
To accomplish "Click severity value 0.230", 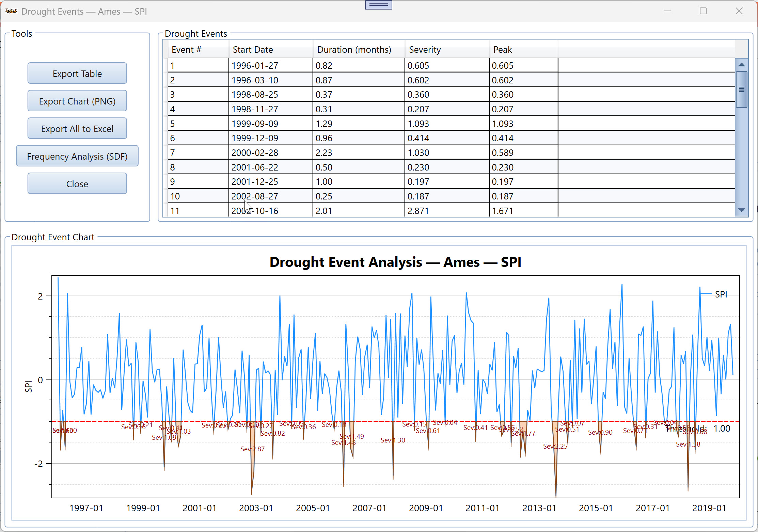I will pyautogui.click(x=447, y=167).
